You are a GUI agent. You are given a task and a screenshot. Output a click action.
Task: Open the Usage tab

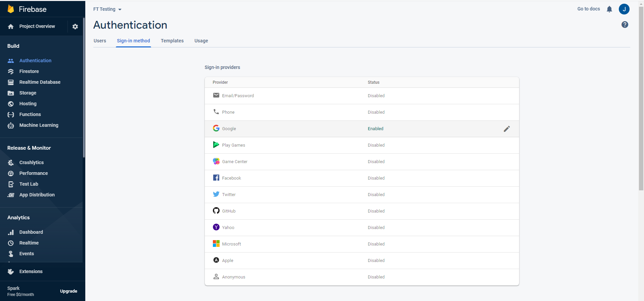[x=201, y=41]
